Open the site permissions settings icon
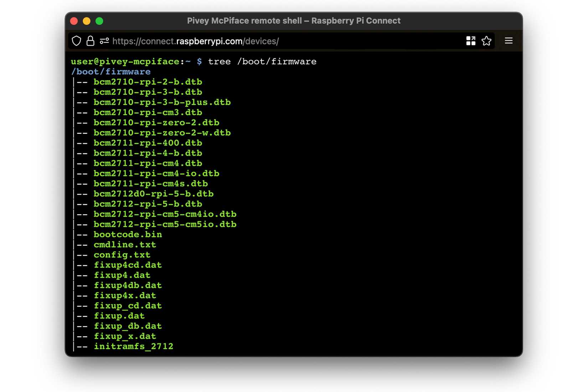588x392 pixels. pos(104,41)
